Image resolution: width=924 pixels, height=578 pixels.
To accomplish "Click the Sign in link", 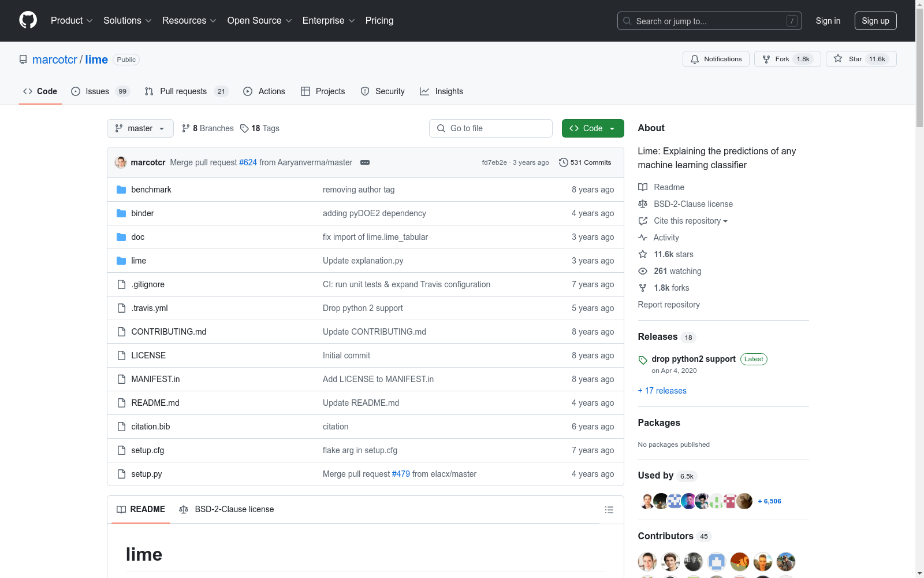I will coord(828,21).
